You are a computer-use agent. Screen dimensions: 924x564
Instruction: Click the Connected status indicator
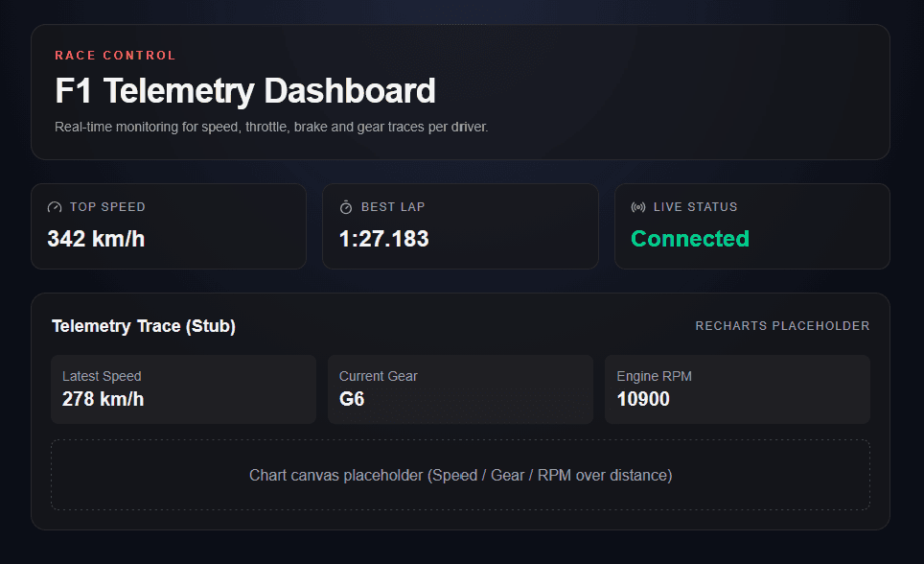point(689,239)
